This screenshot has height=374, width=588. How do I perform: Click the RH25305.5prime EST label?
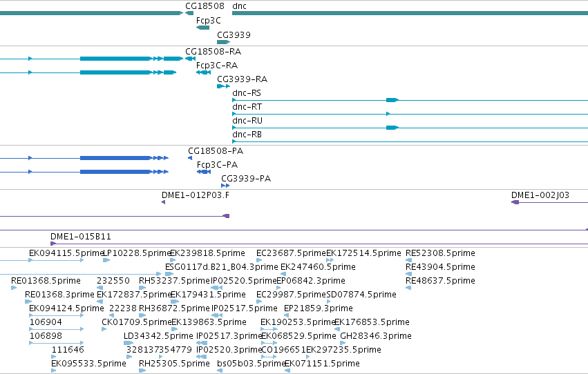[174, 364]
